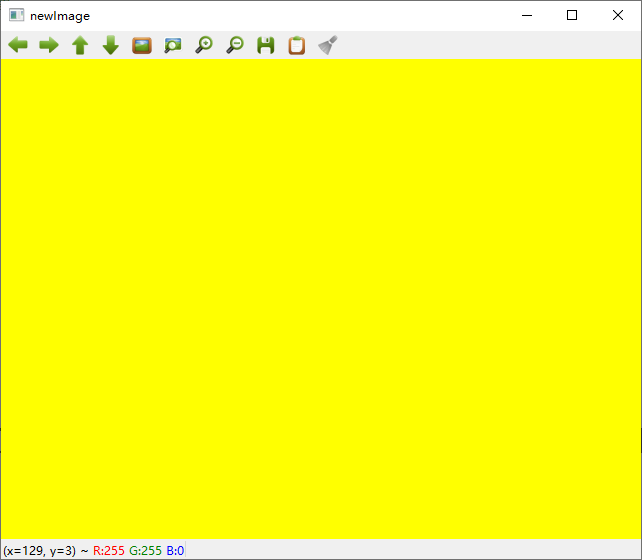642x560 pixels.
Task: Click the R:255 value in status bar
Action: pyautogui.click(x=109, y=551)
